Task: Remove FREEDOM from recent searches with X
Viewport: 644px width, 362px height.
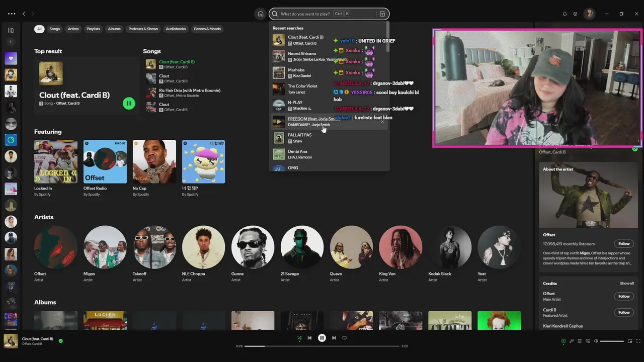Action: click(x=382, y=122)
